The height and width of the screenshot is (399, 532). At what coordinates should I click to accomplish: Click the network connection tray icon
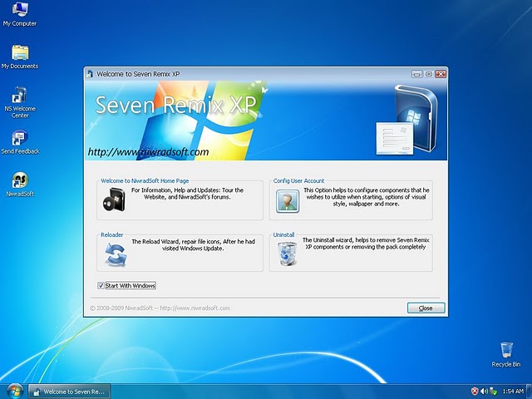click(493, 392)
